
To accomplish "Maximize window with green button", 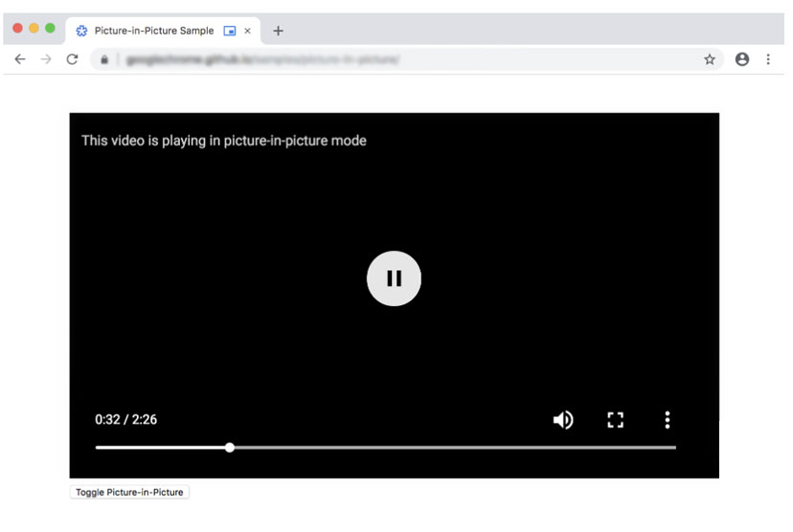I will point(50,28).
